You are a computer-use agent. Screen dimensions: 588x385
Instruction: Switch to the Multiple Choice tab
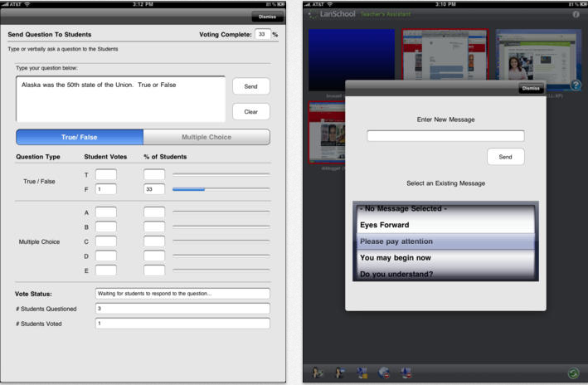[x=207, y=138]
